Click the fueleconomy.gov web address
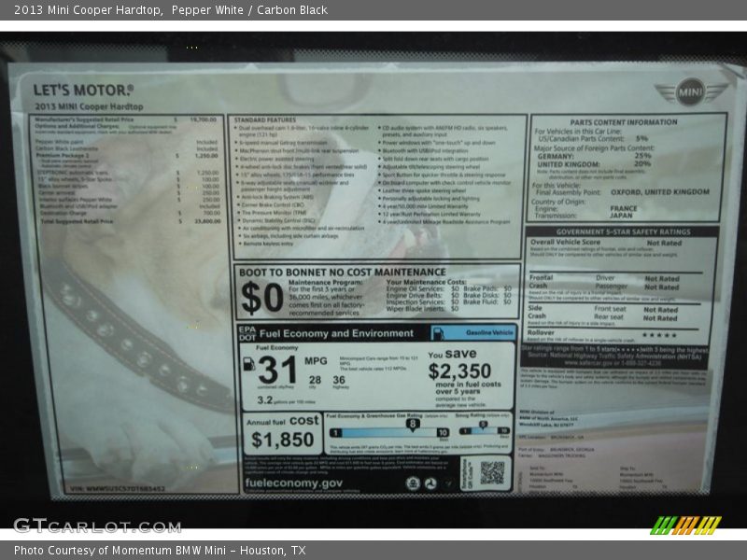This screenshot has width=747, height=560. (x=294, y=483)
